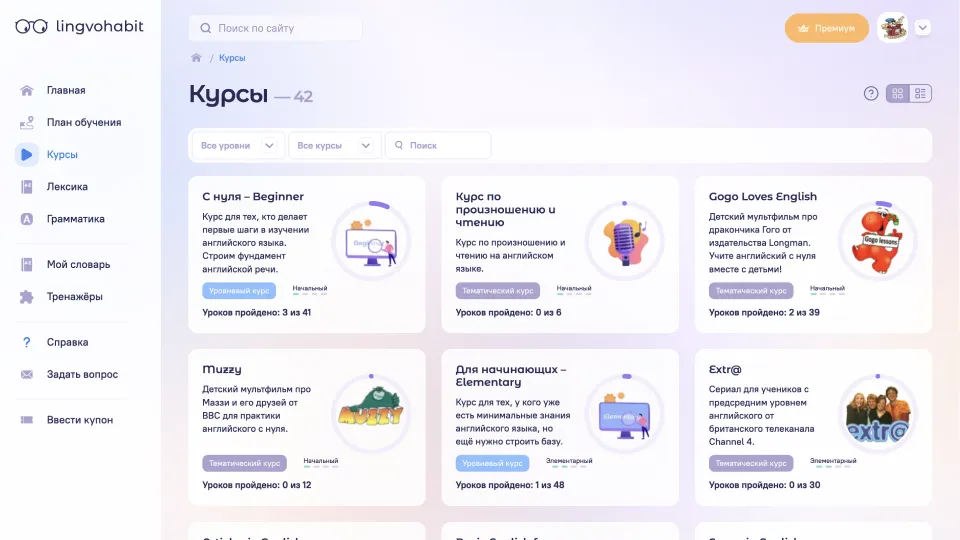Expand the user account menu chevron
Viewport: 960px width, 540px height.
923,28
